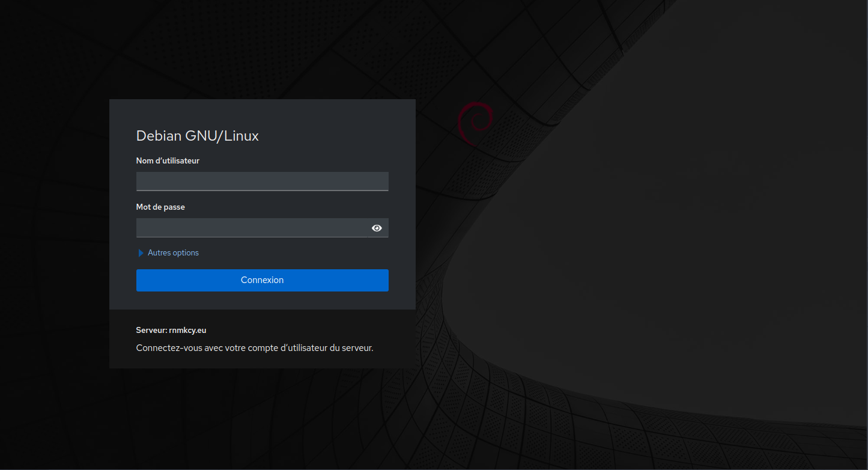Focus the Nom d'utilisateur input field
Image resolution: width=868 pixels, height=470 pixels.
click(262, 182)
